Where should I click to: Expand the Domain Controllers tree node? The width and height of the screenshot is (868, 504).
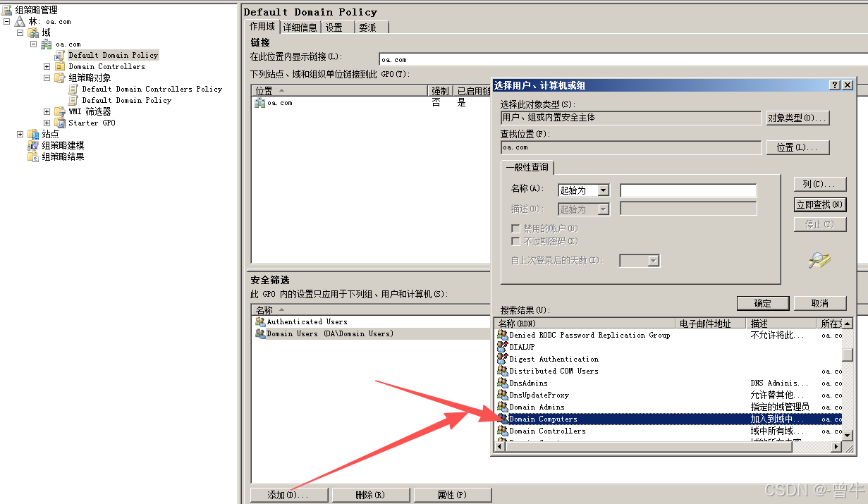coord(47,66)
